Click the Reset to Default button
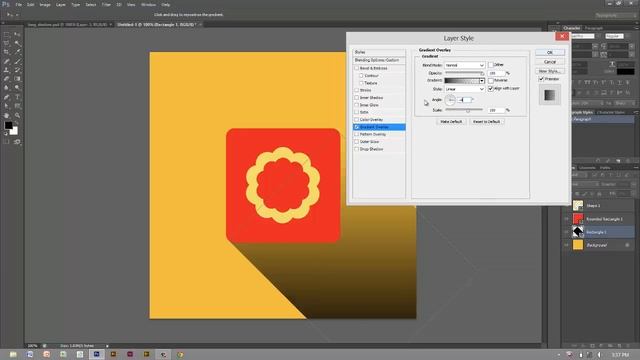 [486, 122]
